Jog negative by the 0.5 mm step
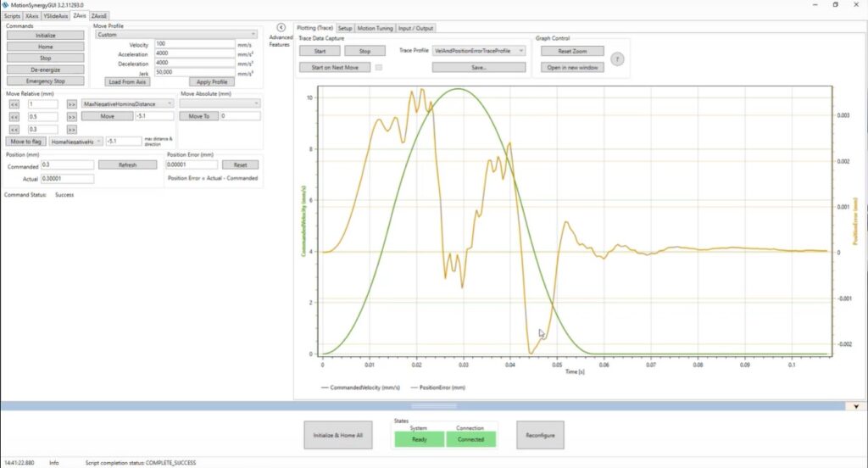 [14, 117]
